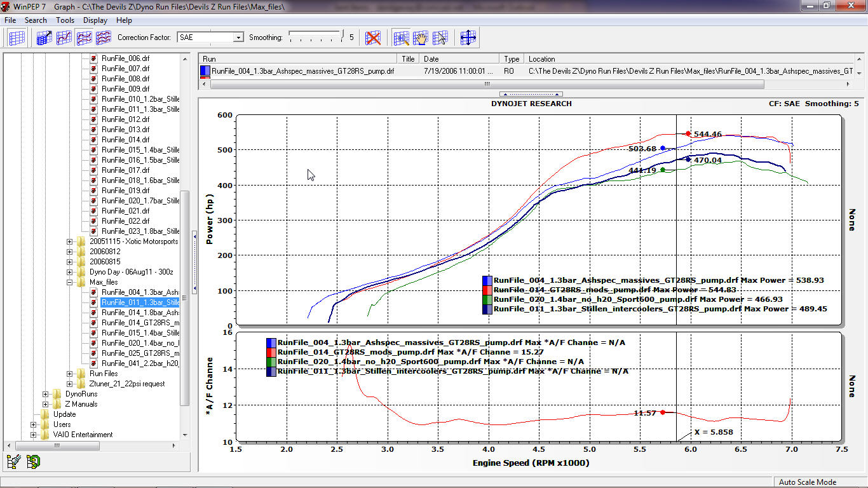
Task: Click the tree brush icon below file tree
Action: click(x=14, y=462)
